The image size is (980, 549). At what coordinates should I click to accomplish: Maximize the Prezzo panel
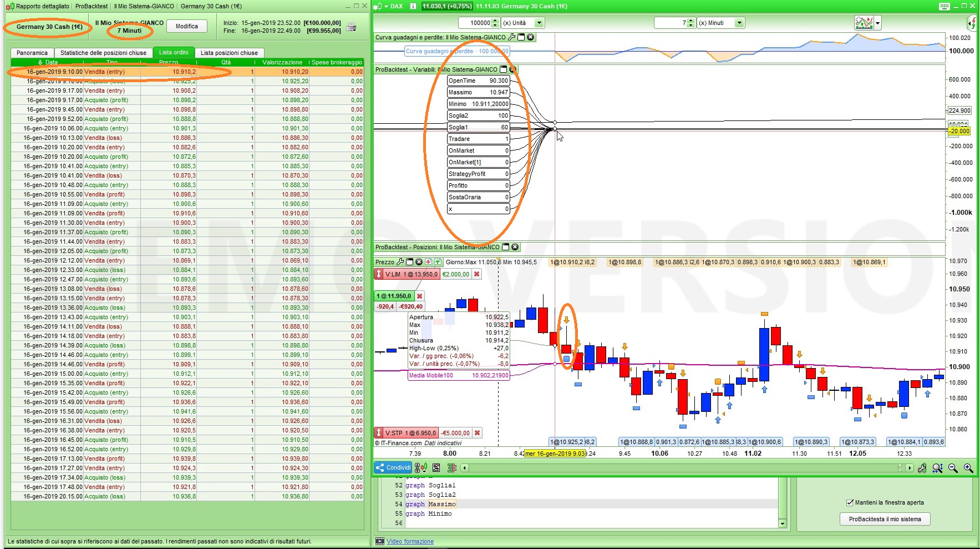pos(410,262)
